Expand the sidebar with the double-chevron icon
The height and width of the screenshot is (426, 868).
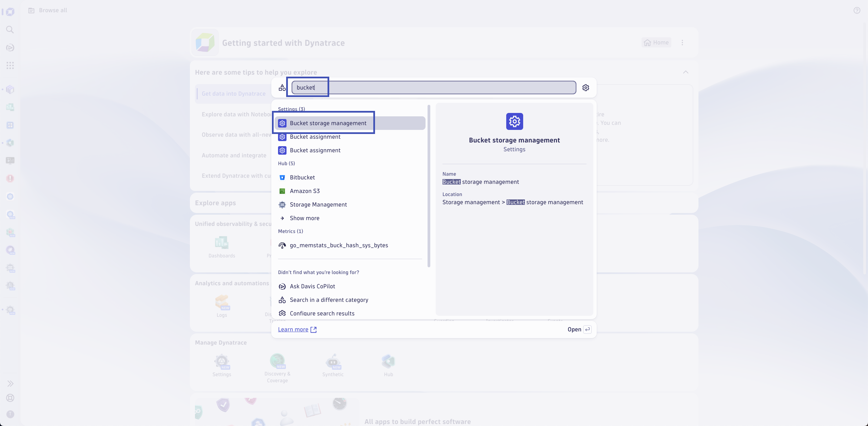pyautogui.click(x=10, y=384)
